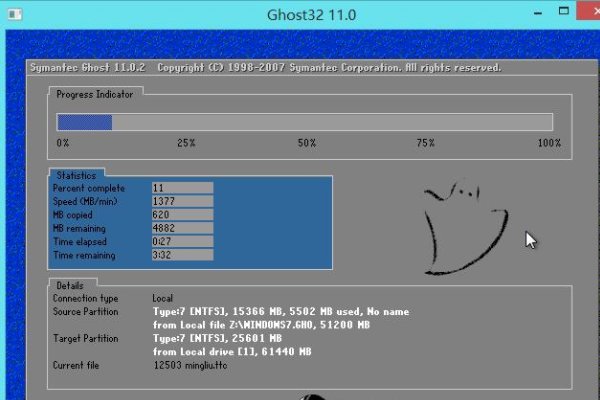Close the Ghost32 11.0 window
Image resolution: width=600 pixels, height=400 pixels.
(589, 11)
